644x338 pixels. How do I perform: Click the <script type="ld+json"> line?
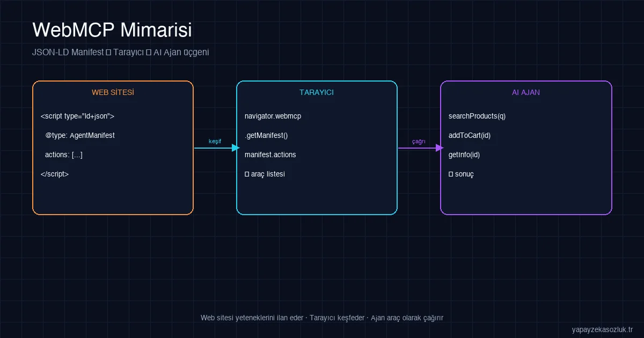pos(77,116)
